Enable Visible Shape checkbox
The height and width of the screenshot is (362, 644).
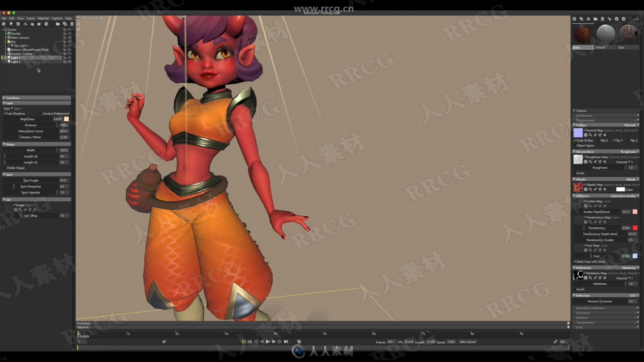click(x=5, y=168)
